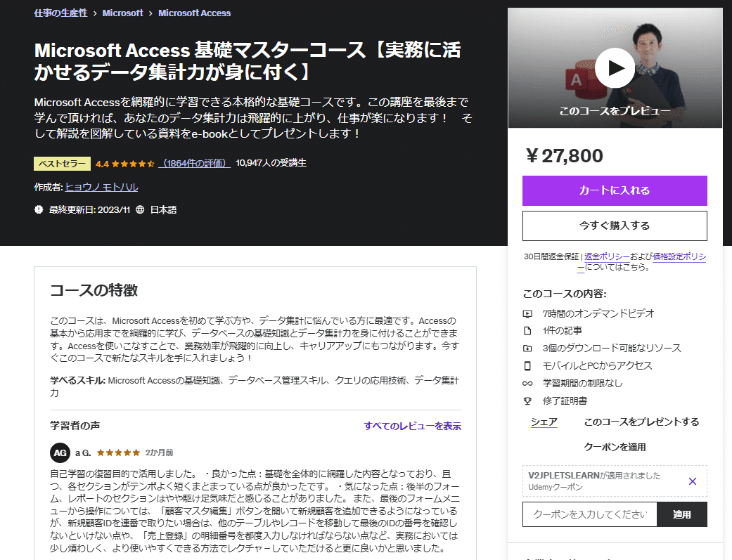Click the globe language icon

point(140,209)
